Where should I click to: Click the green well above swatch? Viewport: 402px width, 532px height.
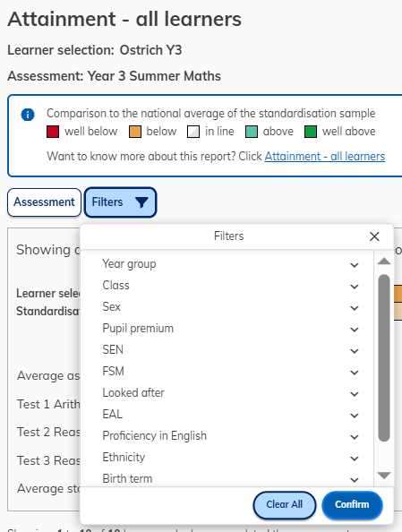coord(311,132)
